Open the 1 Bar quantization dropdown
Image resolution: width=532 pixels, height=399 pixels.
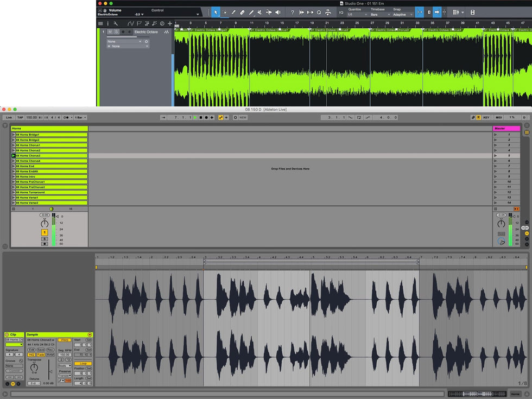80,117
